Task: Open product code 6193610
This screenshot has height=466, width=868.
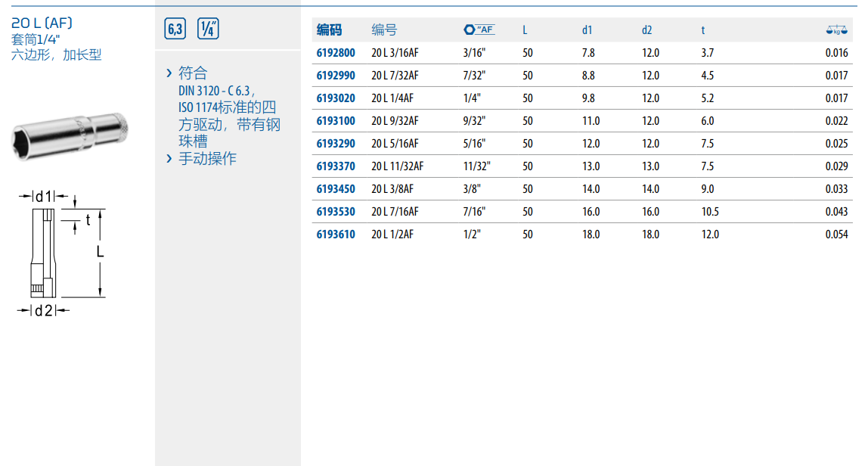Action: click(x=335, y=235)
